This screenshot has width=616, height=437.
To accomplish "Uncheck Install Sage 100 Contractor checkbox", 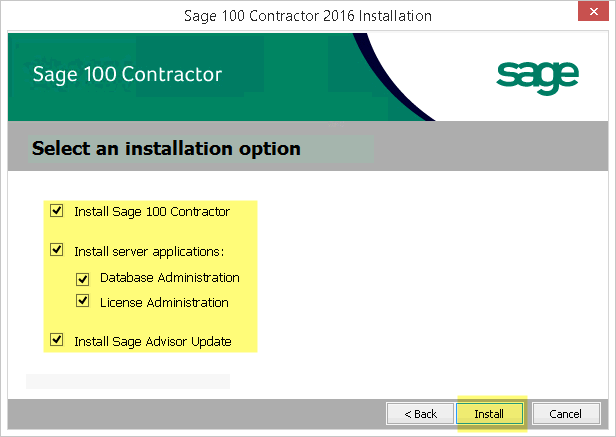I will pos(57,210).
